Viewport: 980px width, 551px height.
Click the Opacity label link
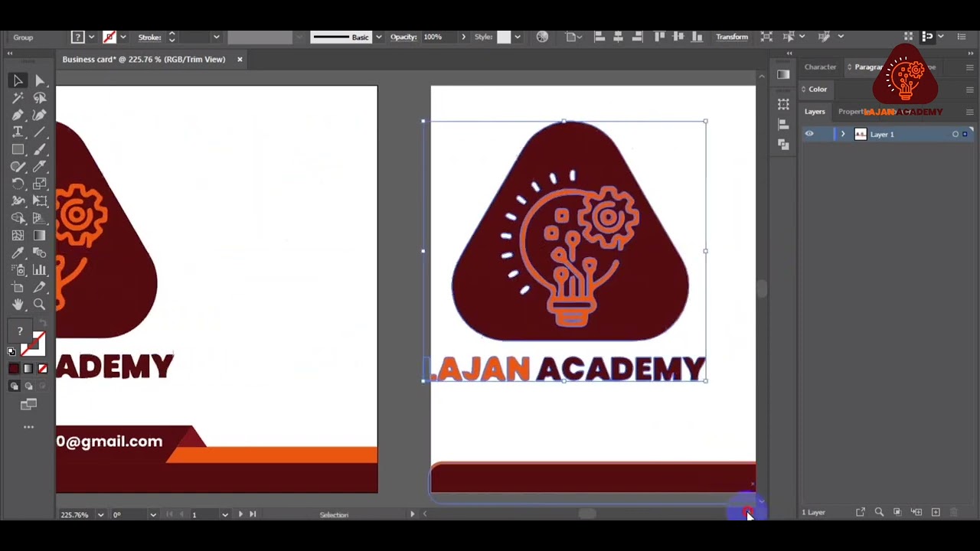point(403,37)
